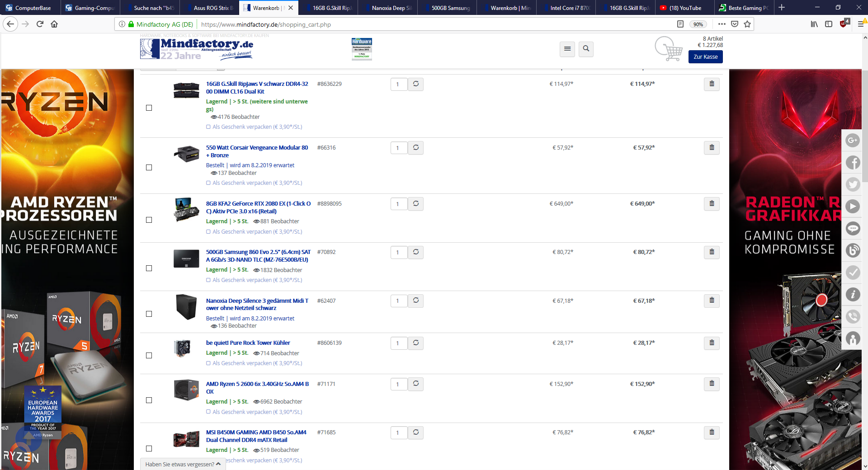Update quantity for AMD Ryzen 5 2600
Screen dimensions: 868x470
415,384
